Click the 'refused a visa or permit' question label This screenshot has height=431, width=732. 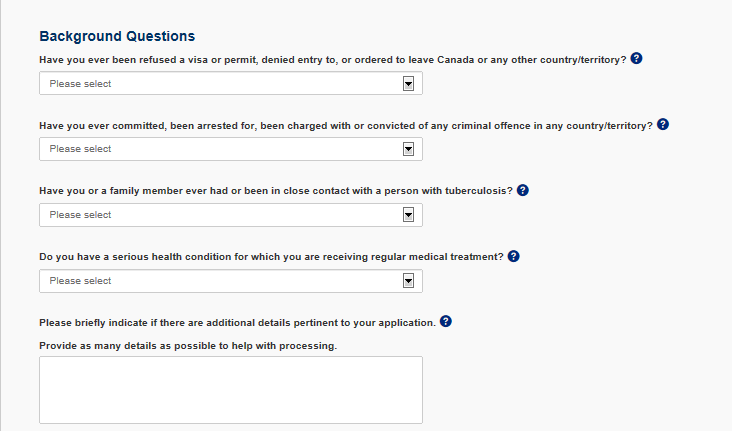tap(332, 60)
